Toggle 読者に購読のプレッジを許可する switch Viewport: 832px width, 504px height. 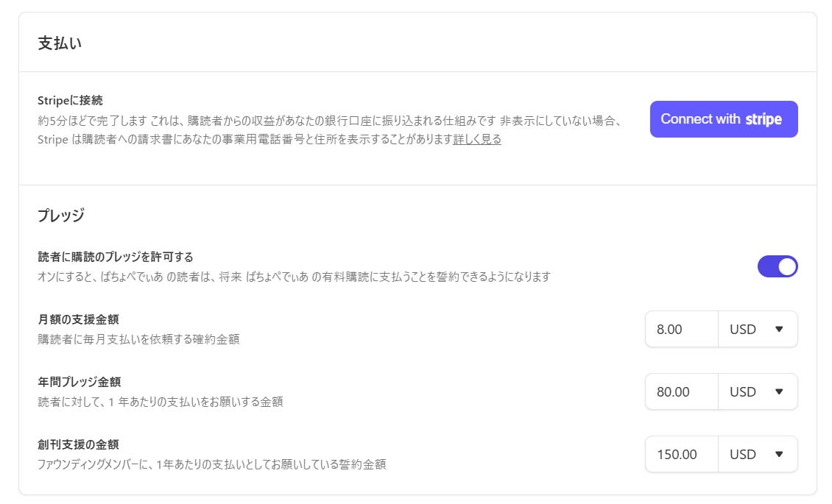click(778, 266)
